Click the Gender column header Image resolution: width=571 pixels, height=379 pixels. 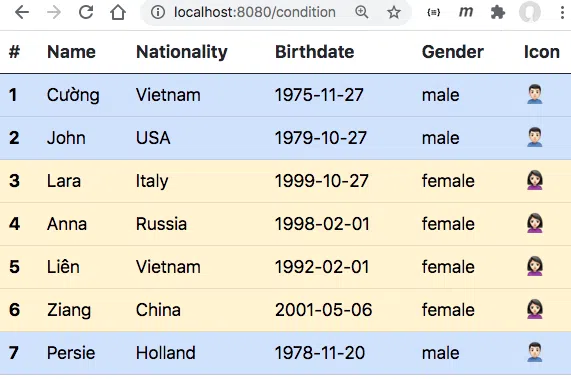point(453,52)
